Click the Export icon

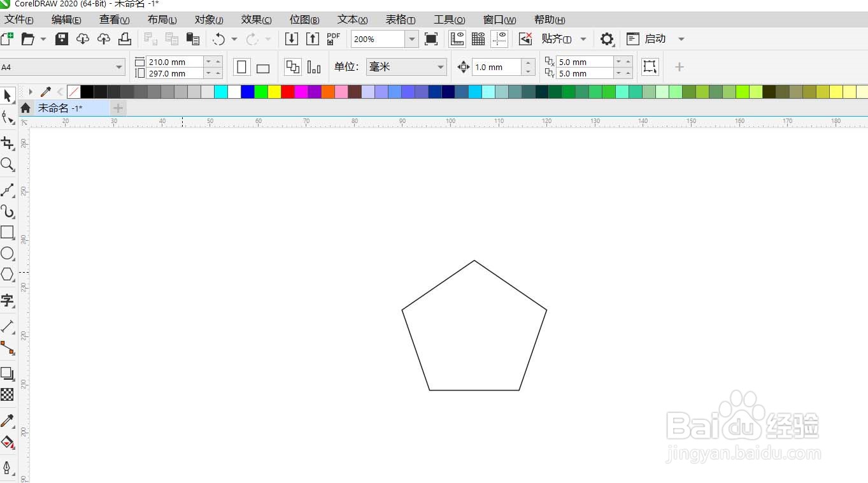point(313,39)
